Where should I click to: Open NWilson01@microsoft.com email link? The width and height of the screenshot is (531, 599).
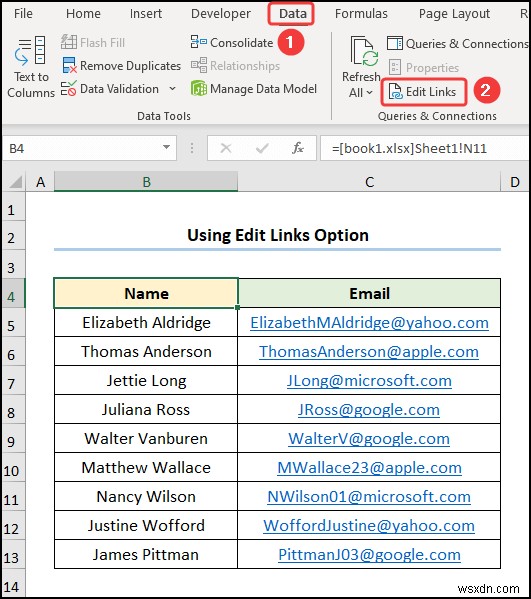(369, 497)
